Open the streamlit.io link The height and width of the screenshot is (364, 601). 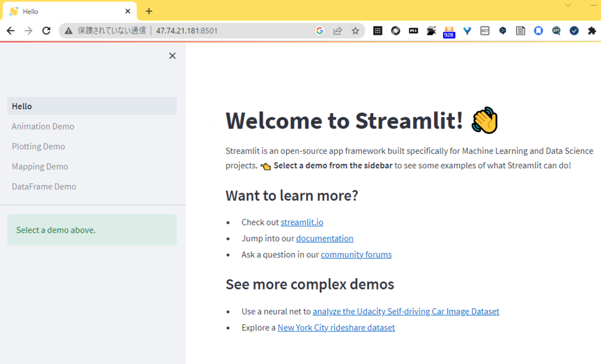(x=302, y=222)
